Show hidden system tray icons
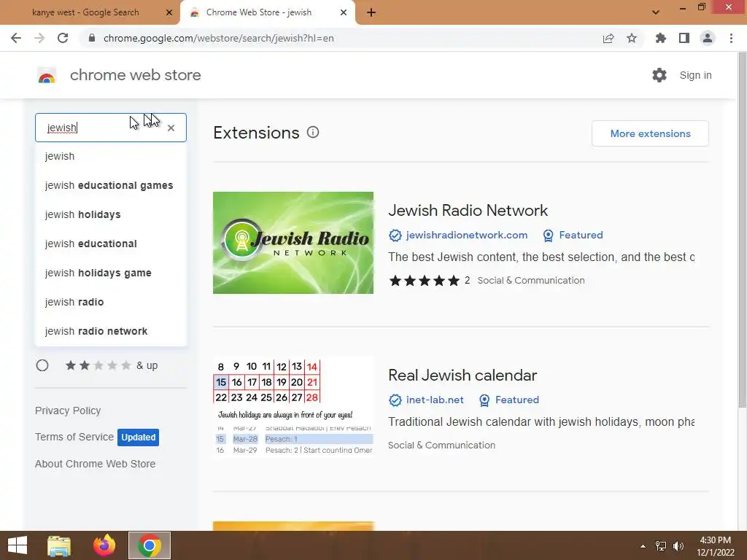747x560 pixels. [643, 546]
